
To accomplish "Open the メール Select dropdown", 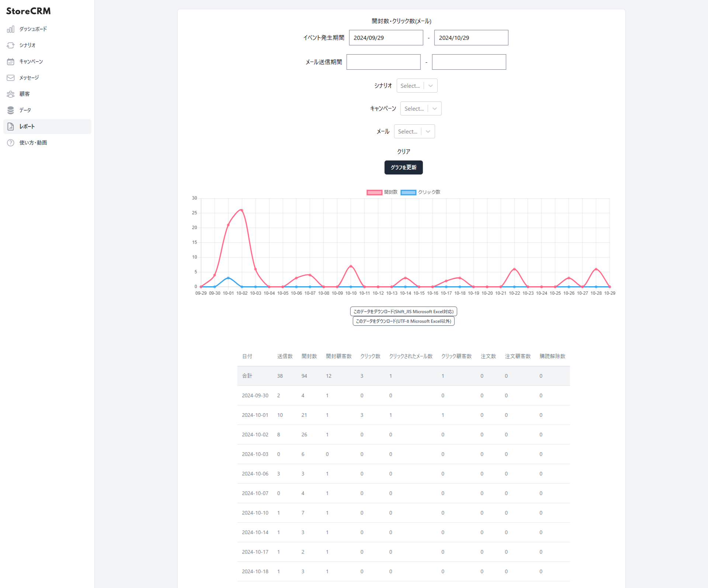I will 414,131.
